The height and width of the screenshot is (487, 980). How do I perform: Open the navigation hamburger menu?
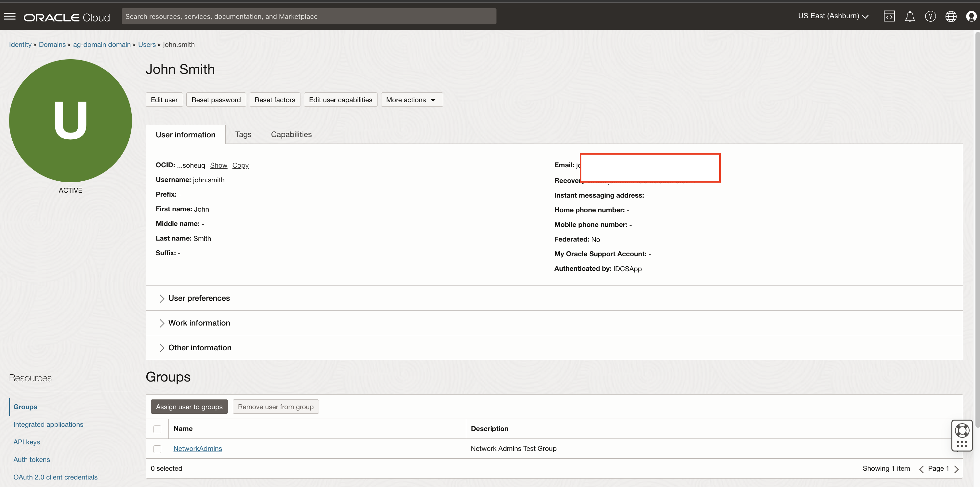coord(9,16)
